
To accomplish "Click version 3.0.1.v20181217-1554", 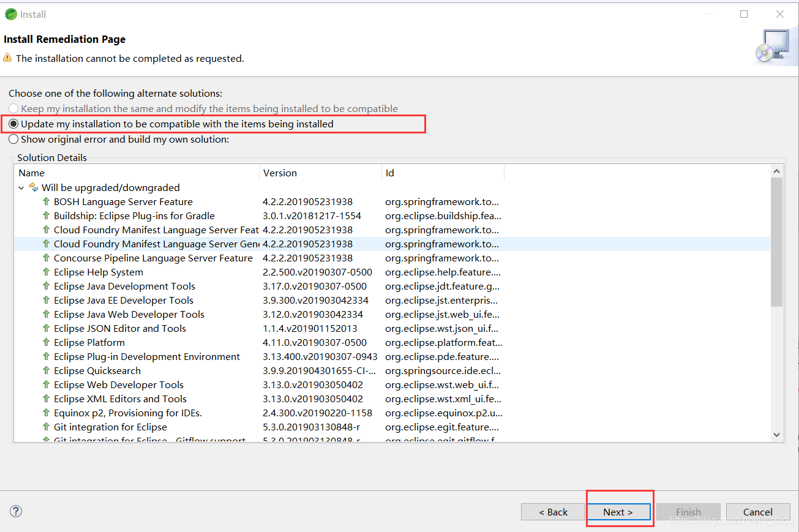I will [x=312, y=215].
